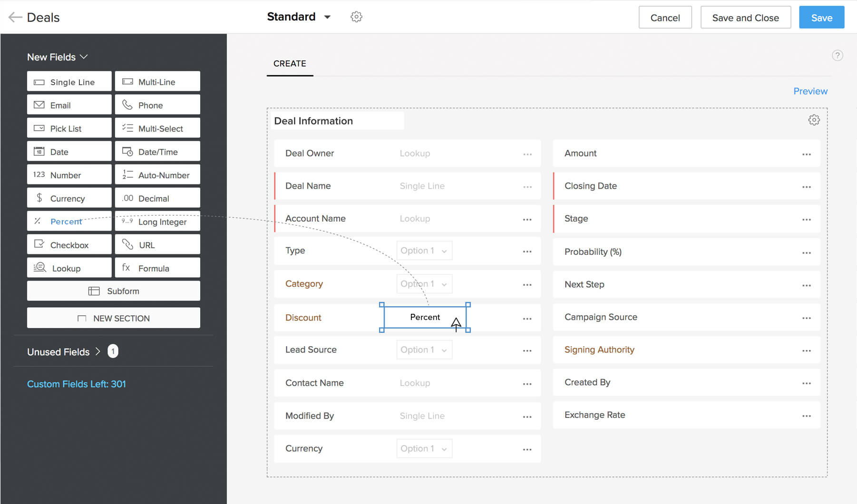Open the Type field Option 1 dropdown
Image resolution: width=857 pixels, height=504 pixels.
424,251
